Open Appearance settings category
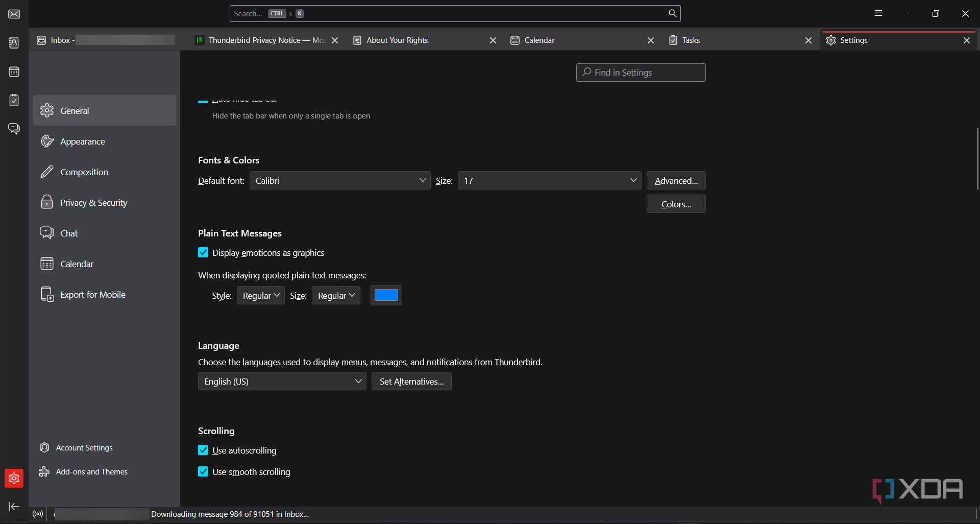The width and height of the screenshot is (980, 524). (104, 141)
